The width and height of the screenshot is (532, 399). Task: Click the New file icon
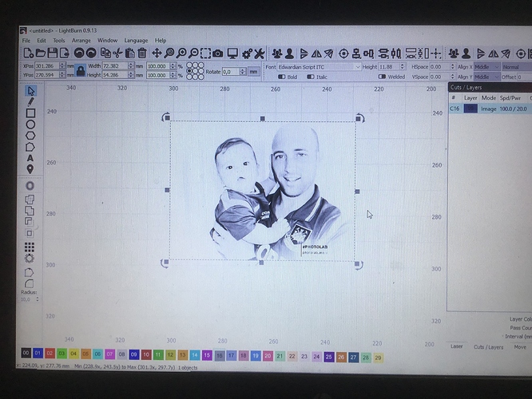point(28,53)
